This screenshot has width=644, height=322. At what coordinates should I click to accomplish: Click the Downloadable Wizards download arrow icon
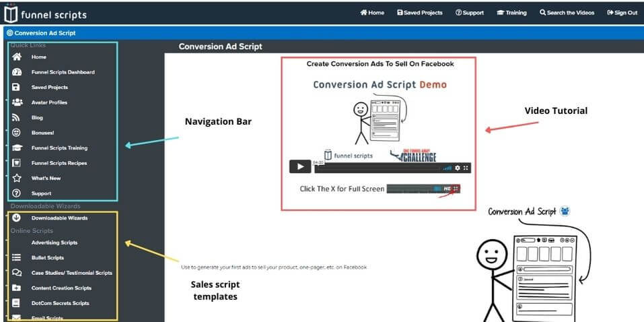pyautogui.click(x=16, y=218)
